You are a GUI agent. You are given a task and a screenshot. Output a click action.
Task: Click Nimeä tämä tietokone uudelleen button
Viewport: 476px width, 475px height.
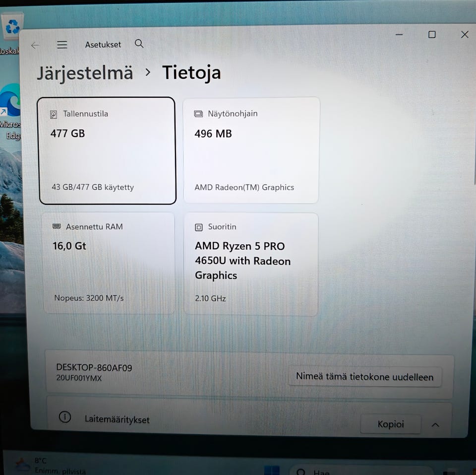364,377
